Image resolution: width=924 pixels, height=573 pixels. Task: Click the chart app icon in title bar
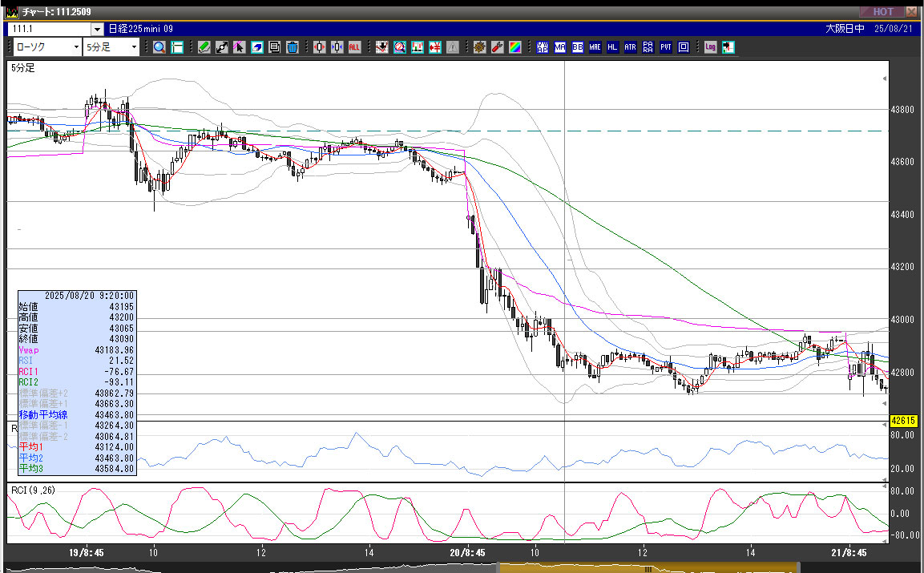[x=11, y=12]
